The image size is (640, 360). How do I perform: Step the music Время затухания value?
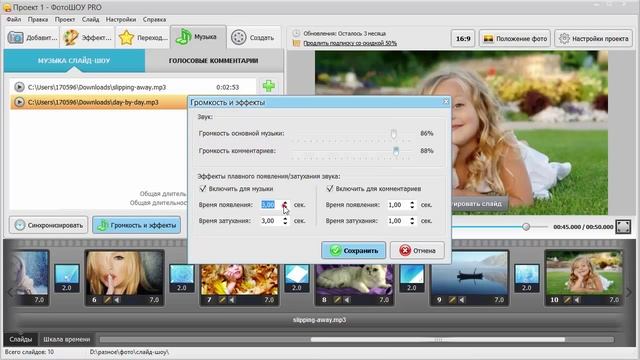pyautogui.click(x=285, y=220)
